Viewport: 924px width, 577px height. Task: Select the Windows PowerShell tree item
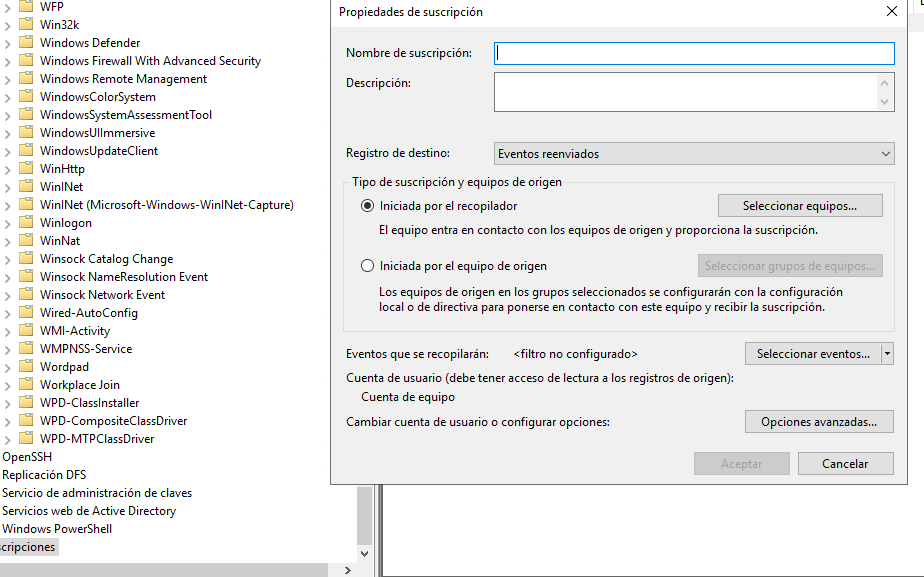pos(57,529)
